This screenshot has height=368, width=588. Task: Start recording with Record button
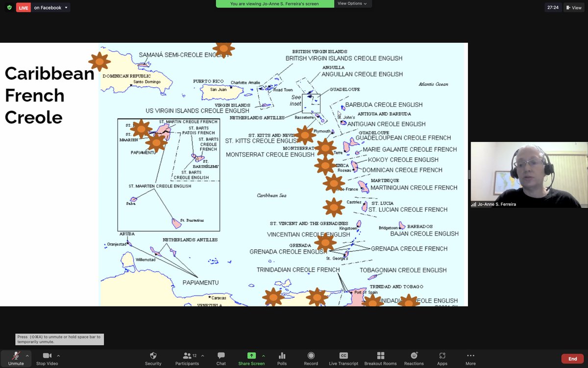311,358
